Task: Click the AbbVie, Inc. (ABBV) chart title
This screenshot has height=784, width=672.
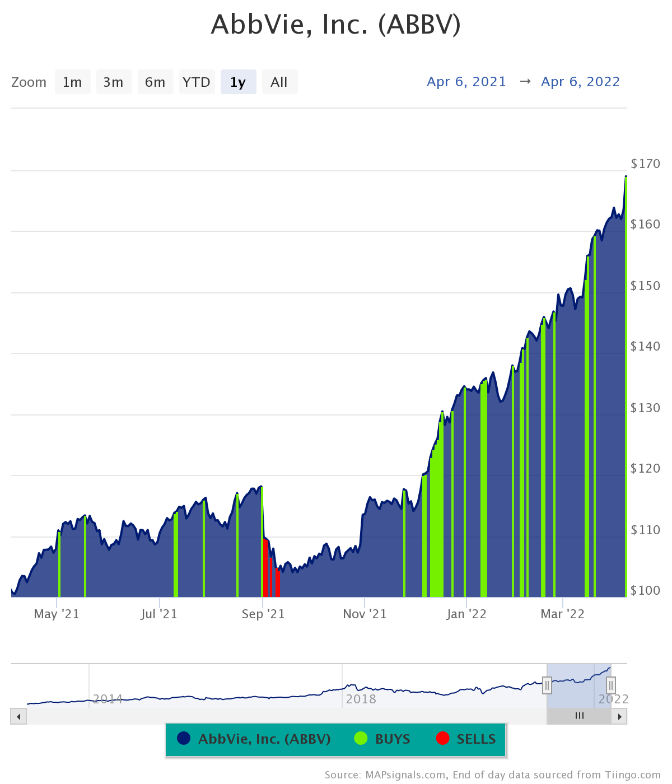Action: [x=336, y=24]
